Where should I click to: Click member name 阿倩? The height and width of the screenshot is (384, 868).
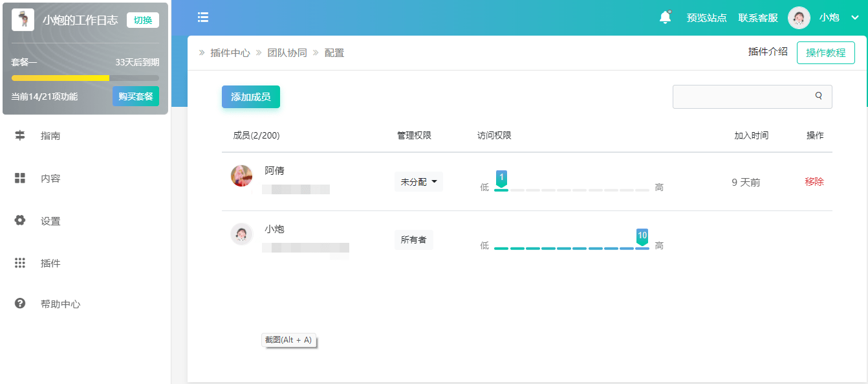pyautogui.click(x=274, y=171)
